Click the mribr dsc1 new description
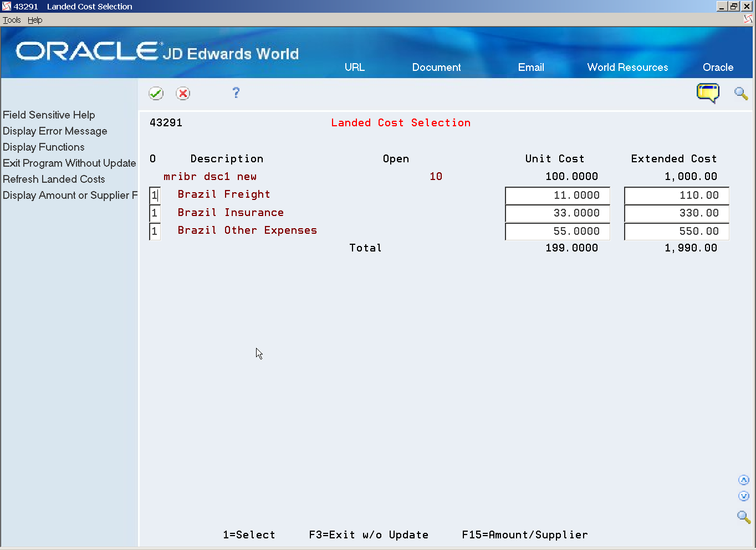The width and height of the screenshot is (756, 550). (x=210, y=177)
